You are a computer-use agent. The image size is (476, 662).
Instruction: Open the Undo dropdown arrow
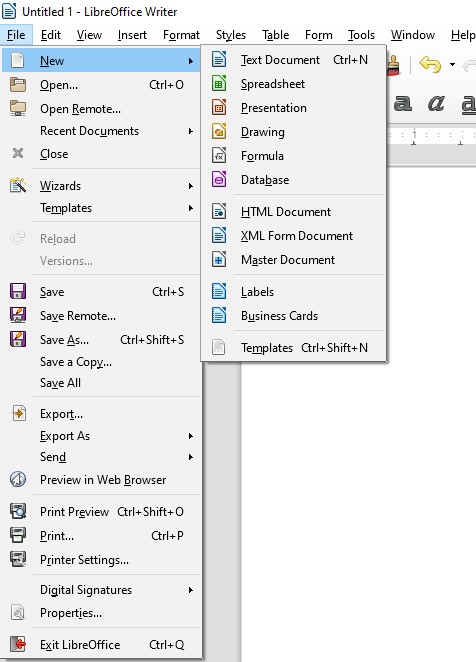[452, 65]
